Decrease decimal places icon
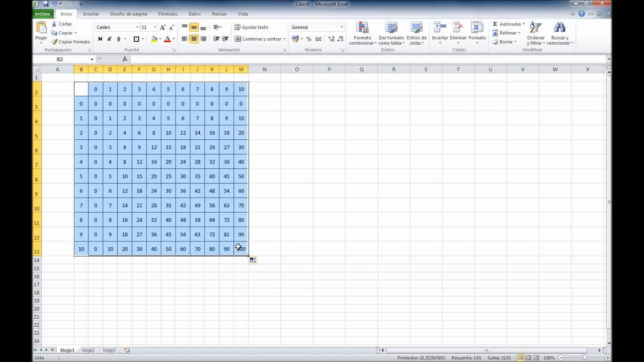Viewport: 644px width, 362px height. [x=340, y=39]
